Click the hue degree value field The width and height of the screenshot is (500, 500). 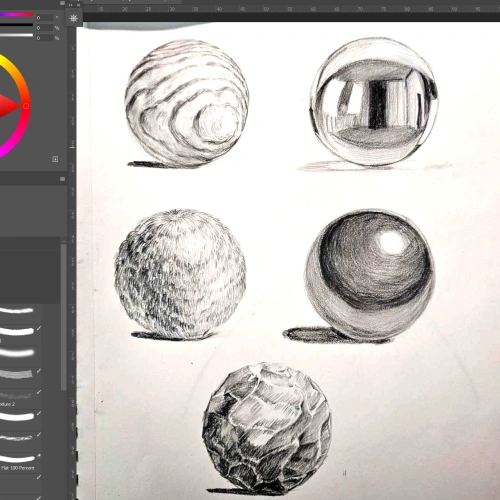click(44, 17)
